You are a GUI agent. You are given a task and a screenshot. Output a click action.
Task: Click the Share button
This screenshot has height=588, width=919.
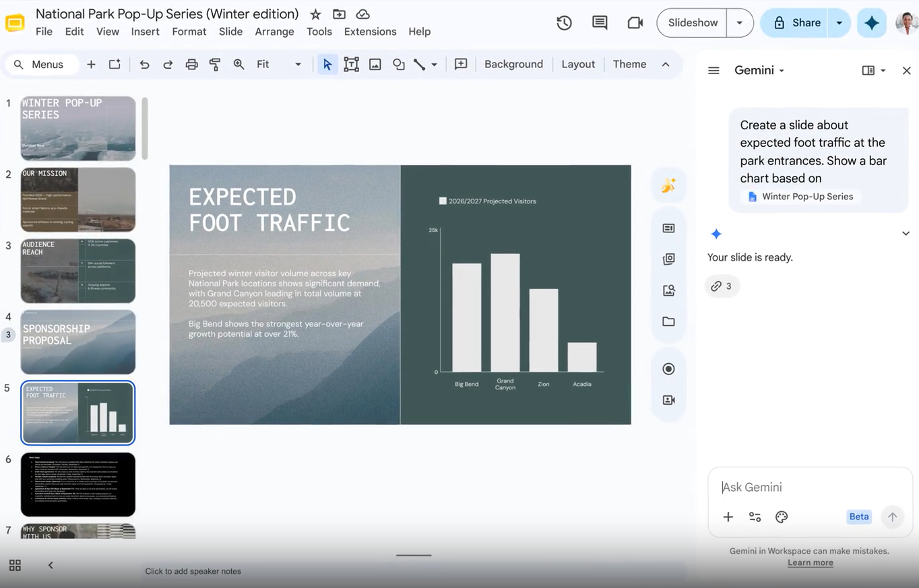796,23
